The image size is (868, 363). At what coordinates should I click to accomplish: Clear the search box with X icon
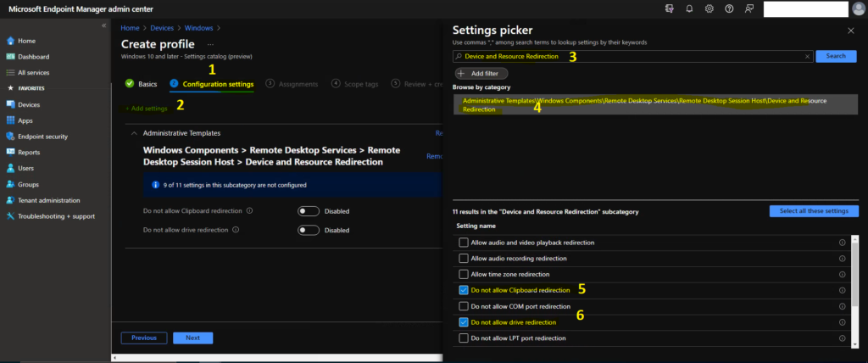807,57
